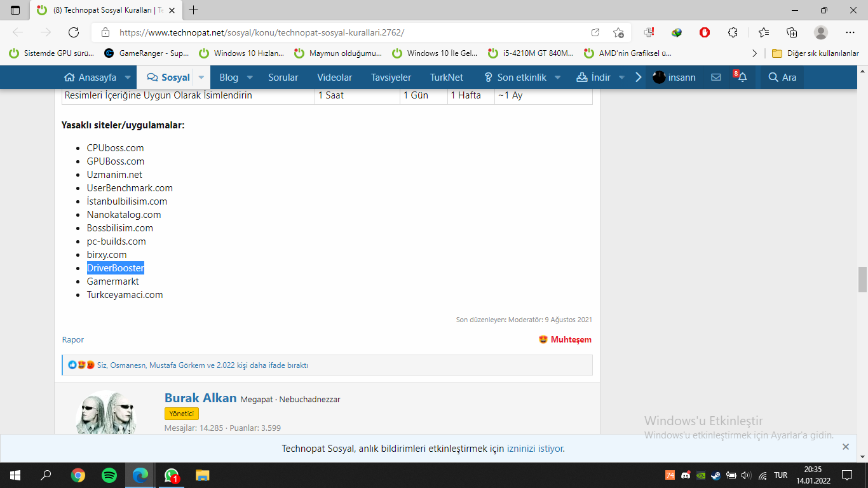Open the notification bell with 8 alerts
Viewport: 868px width, 488px height.
pos(741,77)
